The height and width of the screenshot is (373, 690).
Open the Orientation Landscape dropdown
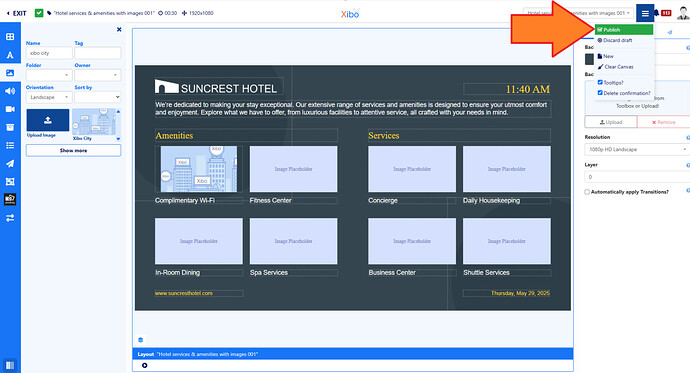click(49, 97)
